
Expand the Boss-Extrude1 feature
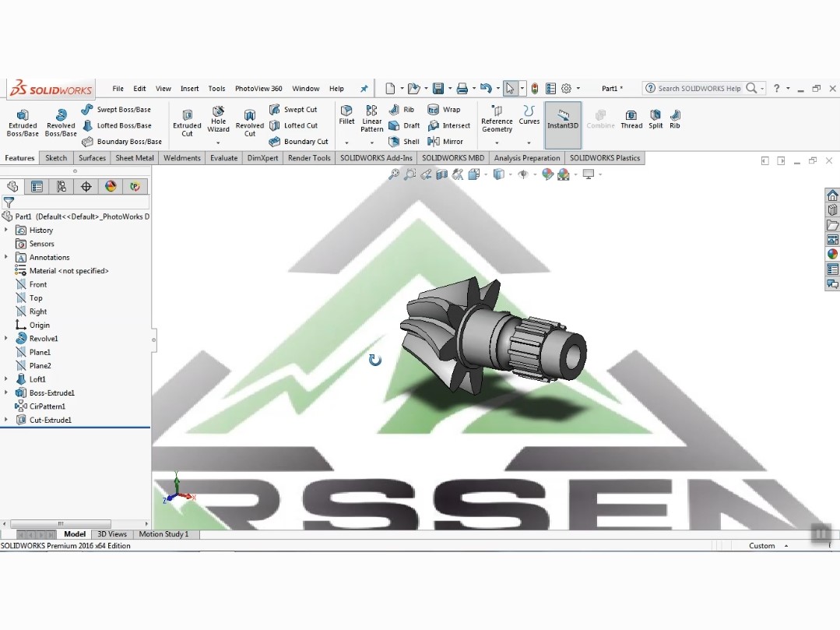pyautogui.click(x=6, y=392)
